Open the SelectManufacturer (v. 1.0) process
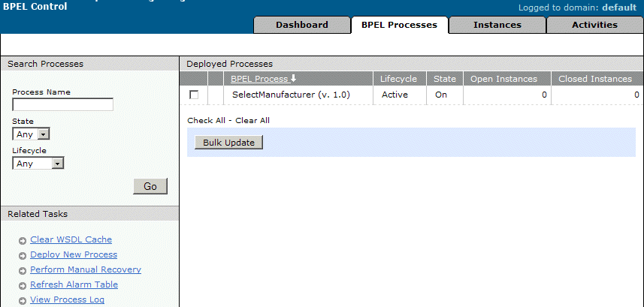644x307 pixels. [x=291, y=95]
